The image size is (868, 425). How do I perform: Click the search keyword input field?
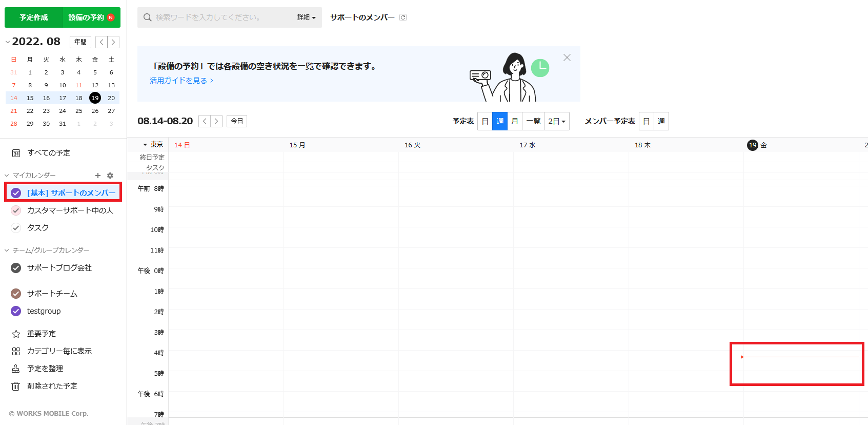coord(220,17)
